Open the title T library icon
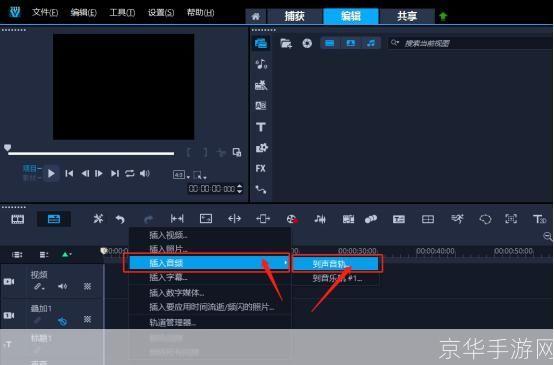The height and width of the screenshot is (365, 554). click(x=261, y=127)
